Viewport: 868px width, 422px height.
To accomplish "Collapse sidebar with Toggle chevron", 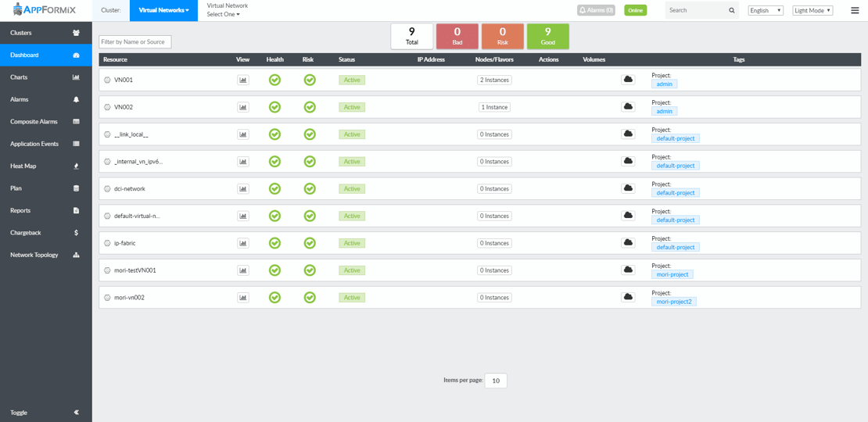I will pos(77,413).
